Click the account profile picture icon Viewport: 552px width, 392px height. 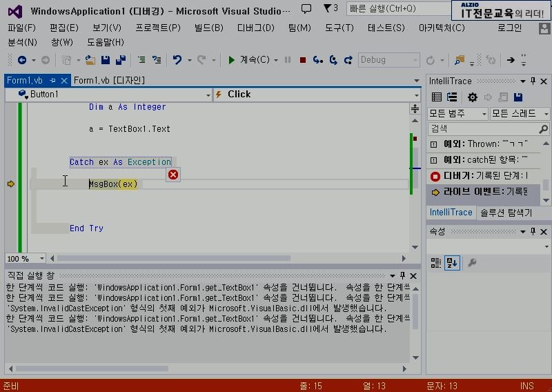[x=544, y=28]
